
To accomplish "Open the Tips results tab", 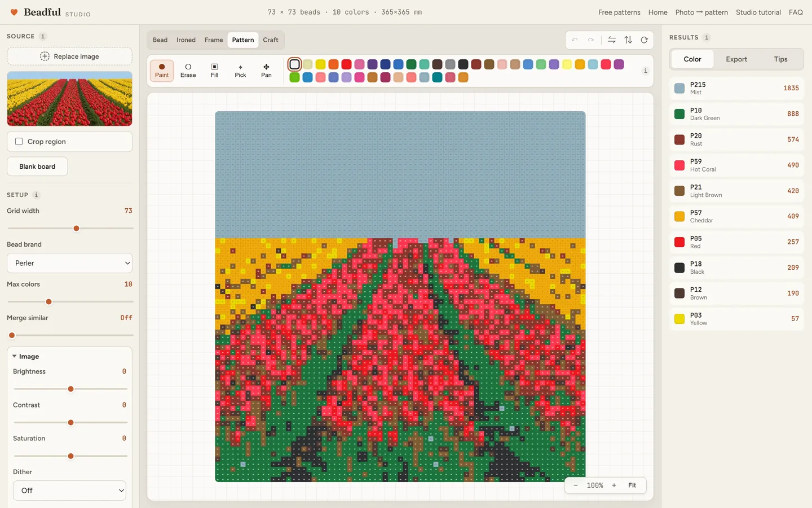I will 780,59.
